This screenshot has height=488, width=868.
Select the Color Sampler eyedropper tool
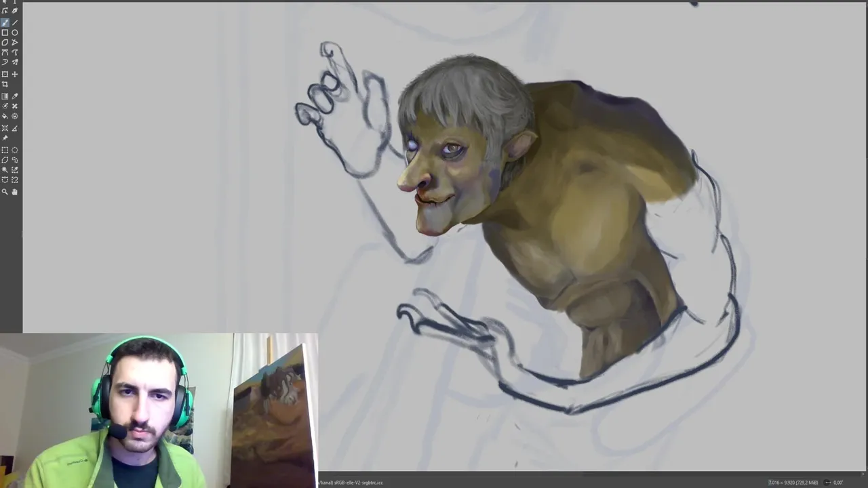click(14, 96)
